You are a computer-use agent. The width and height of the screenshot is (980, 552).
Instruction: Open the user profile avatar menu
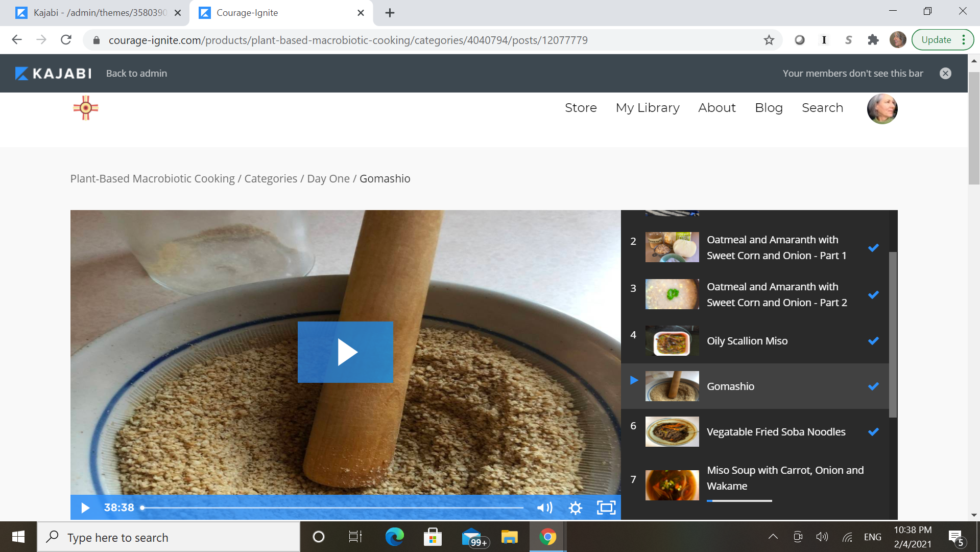[x=882, y=108]
